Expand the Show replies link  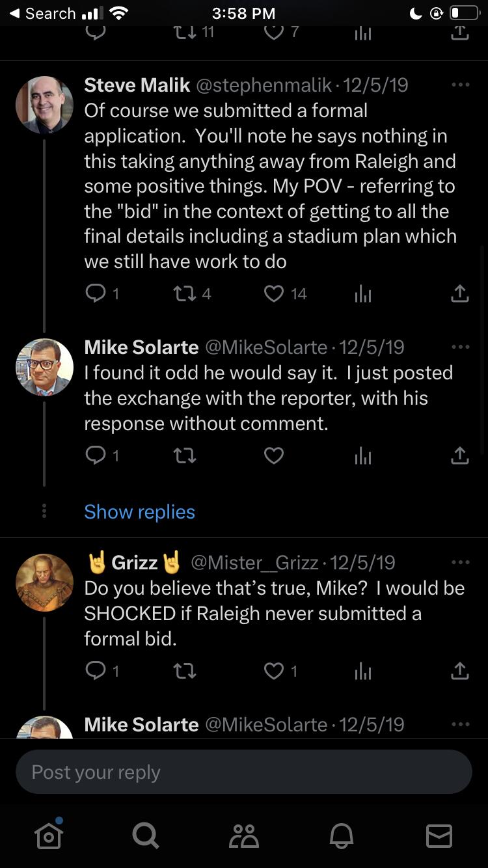139,512
